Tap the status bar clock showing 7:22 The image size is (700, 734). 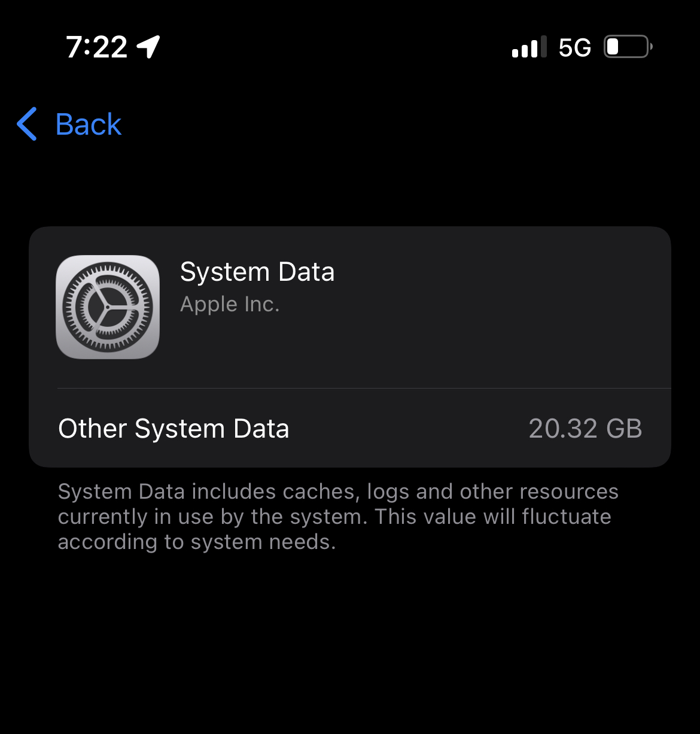pyautogui.click(x=97, y=47)
